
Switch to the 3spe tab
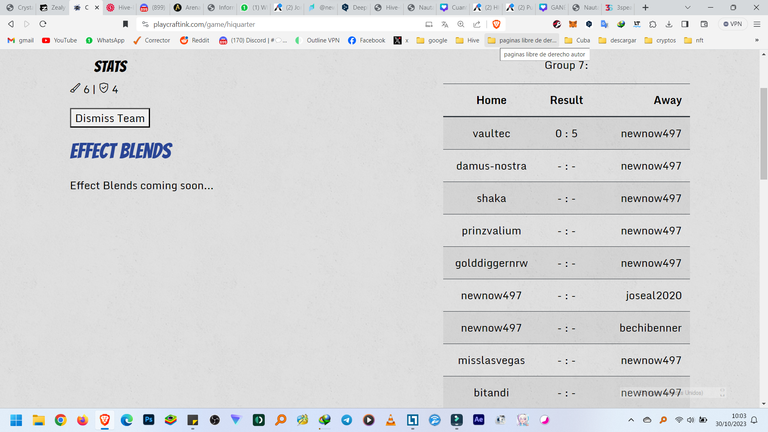point(618,7)
